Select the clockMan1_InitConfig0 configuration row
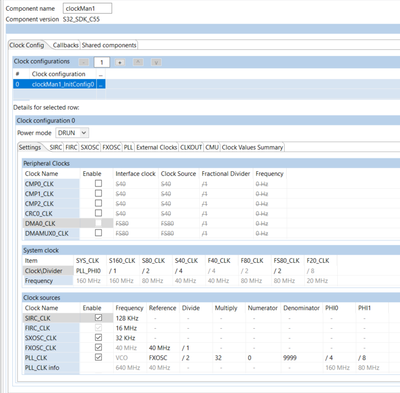 tap(59, 84)
